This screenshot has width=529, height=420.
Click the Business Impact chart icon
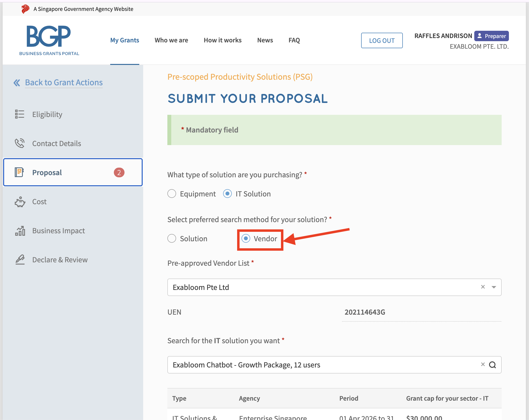(20, 231)
